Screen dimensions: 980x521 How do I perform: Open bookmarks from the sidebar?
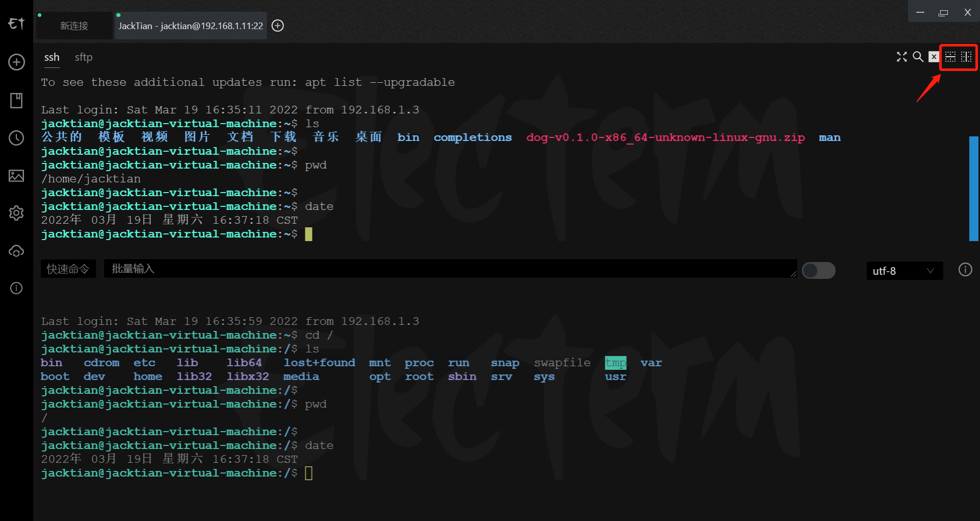(x=16, y=100)
